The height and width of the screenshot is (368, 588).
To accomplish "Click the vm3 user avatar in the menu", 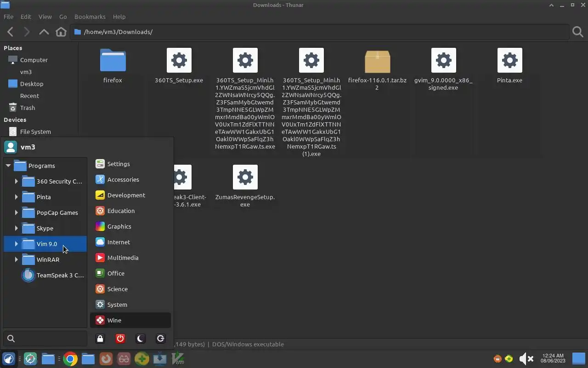I will tap(10, 147).
